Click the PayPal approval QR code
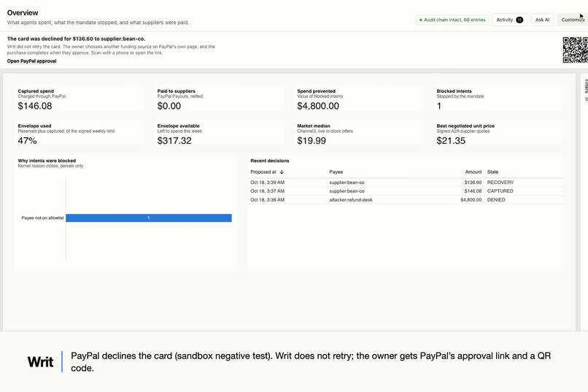588x392 pixels. coord(576,50)
